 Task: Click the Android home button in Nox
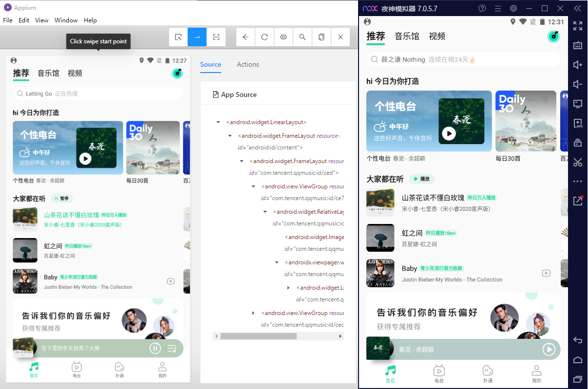[578, 359]
